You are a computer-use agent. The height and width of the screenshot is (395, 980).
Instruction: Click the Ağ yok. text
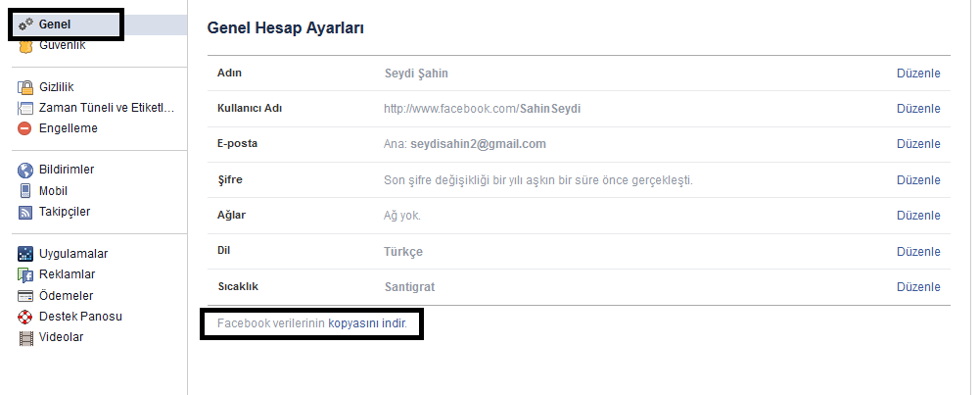402,216
